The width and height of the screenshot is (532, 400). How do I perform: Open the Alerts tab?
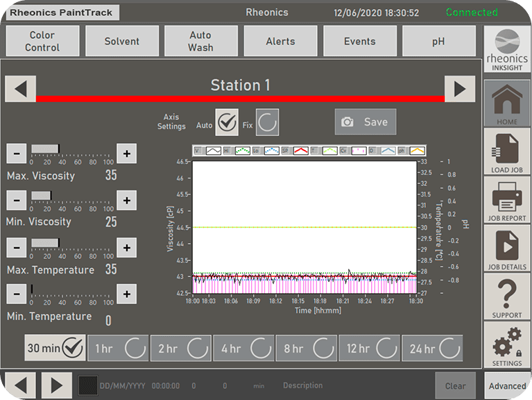coord(280,42)
